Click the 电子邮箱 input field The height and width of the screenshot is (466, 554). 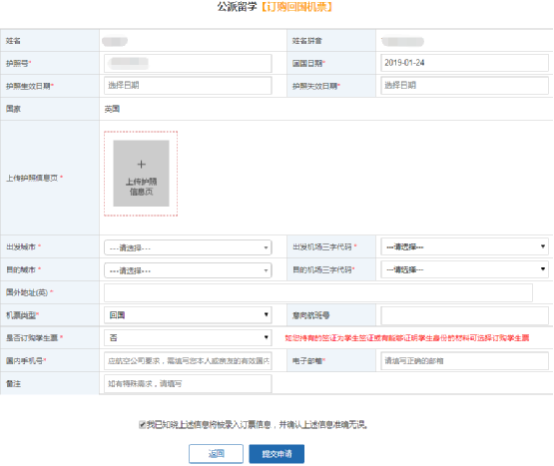pos(464,361)
